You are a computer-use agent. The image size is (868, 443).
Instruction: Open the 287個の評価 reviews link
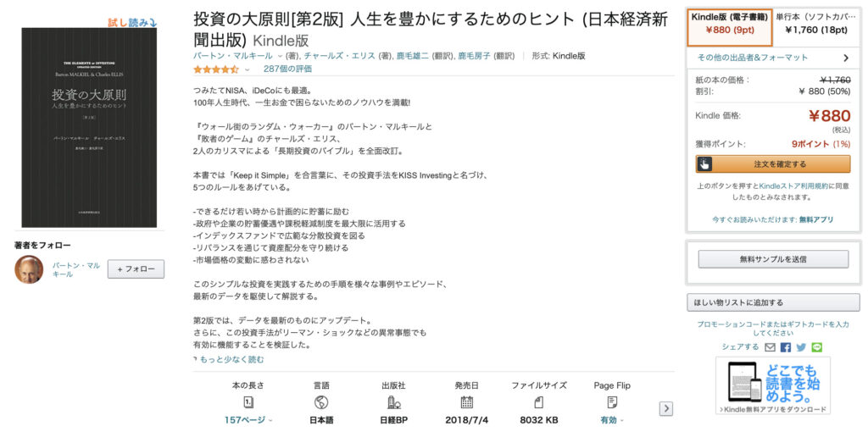click(x=287, y=69)
